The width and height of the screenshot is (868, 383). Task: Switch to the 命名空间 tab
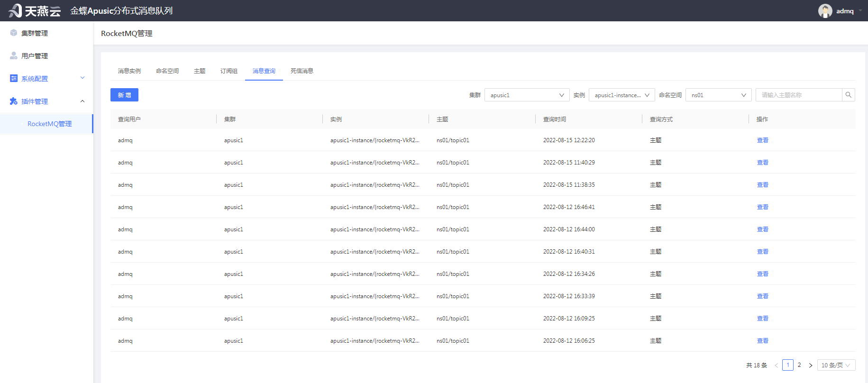(x=167, y=71)
